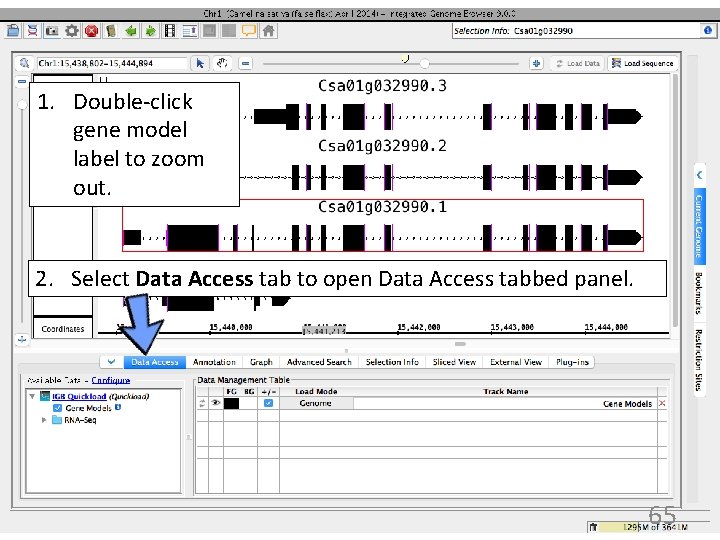This screenshot has height=540, width=720.
Task: Click the vertical zoom minus icon above track
Action: [22, 81]
